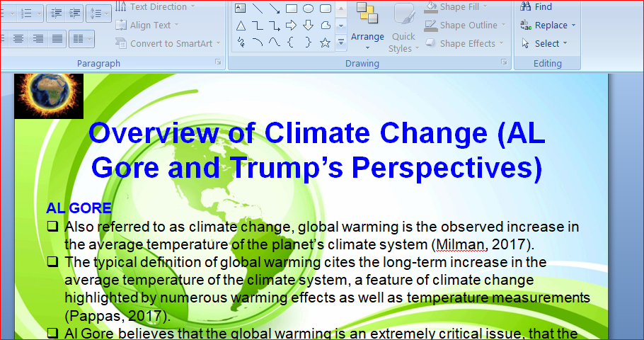Click the bullet beginning 'Also referred to as'
Image resolution: width=644 pixels, height=340 pixels.
(x=321, y=236)
